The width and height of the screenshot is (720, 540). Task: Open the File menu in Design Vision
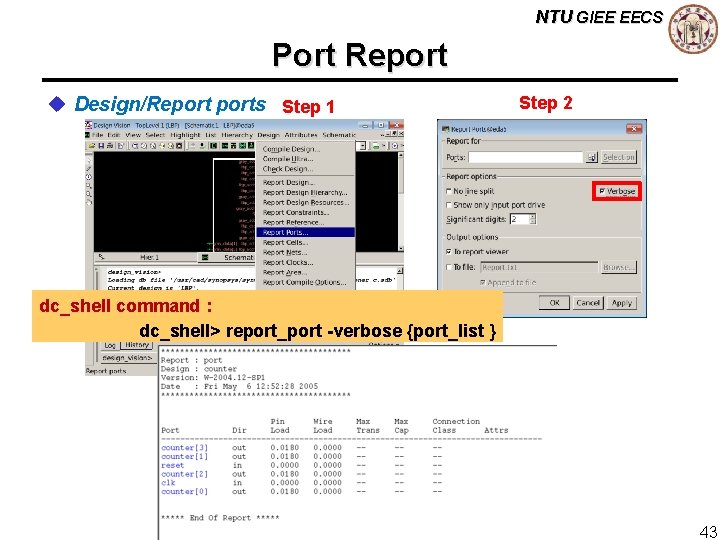[x=97, y=135]
